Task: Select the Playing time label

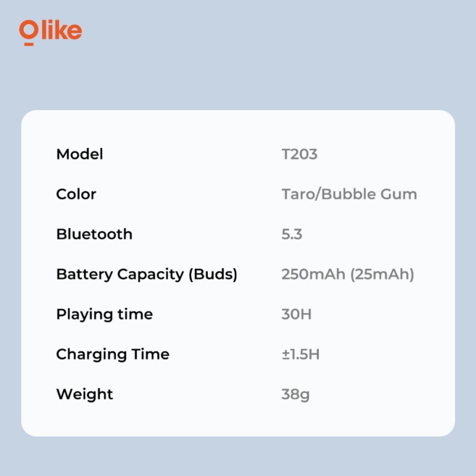Action: click(104, 314)
